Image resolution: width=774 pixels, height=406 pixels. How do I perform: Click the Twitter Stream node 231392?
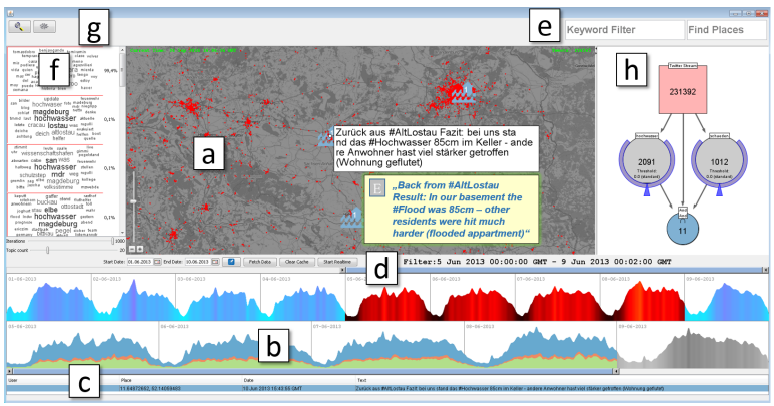tap(683, 89)
